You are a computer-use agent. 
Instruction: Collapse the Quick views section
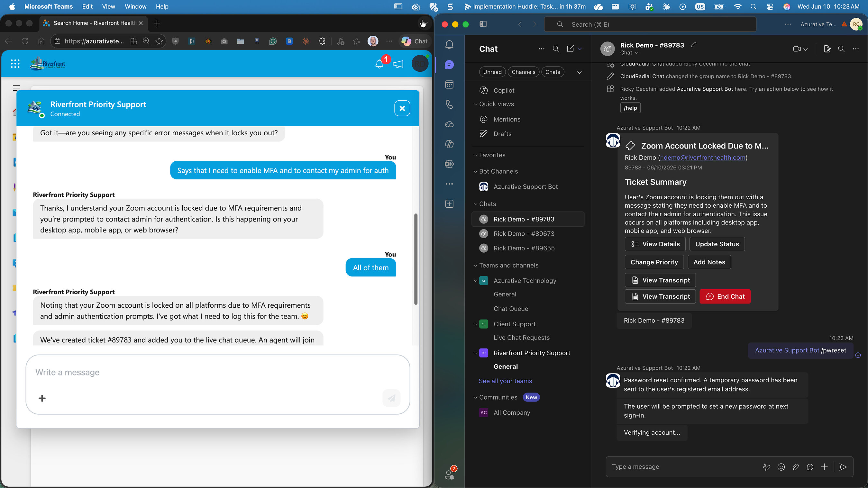[x=475, y=104]
